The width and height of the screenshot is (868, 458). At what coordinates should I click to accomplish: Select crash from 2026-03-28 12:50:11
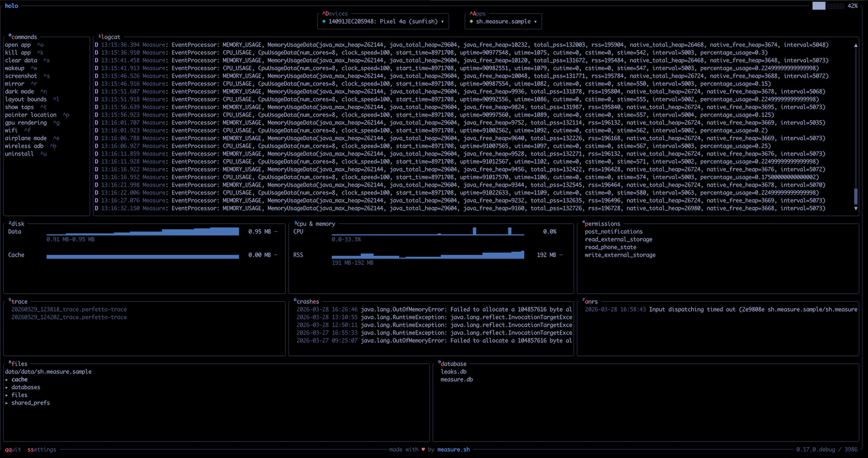(x=434, y=325)
